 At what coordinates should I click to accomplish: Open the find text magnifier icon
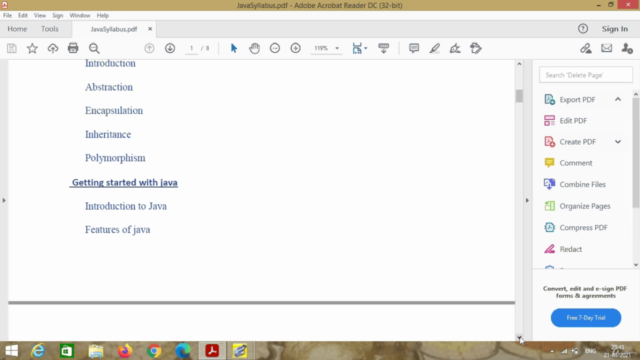(x=94, y=48)
